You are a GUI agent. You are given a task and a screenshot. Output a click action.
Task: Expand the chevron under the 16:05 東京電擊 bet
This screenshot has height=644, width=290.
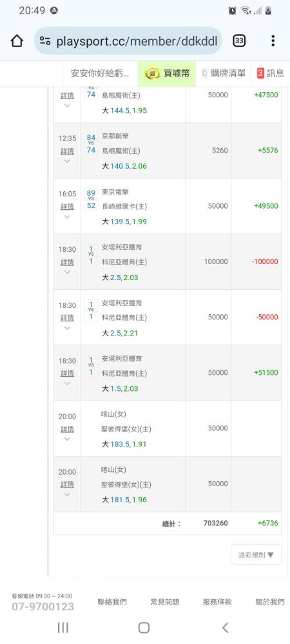point(68,216)
